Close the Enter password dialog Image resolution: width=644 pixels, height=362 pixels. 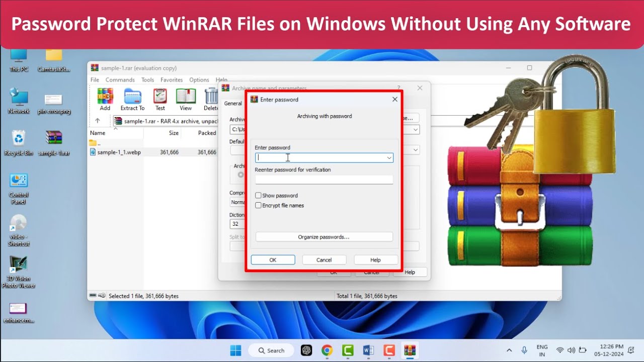(395, 100)
